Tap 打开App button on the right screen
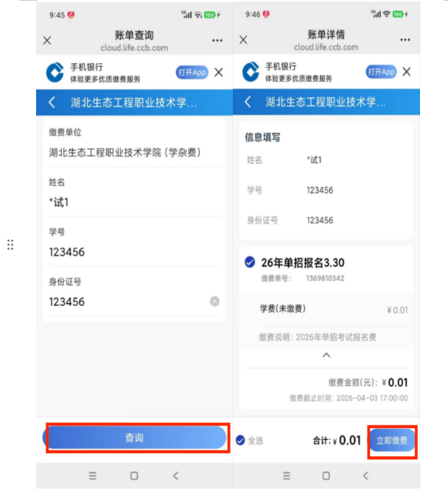Screen dimensions: 448x496 point(381,71)
